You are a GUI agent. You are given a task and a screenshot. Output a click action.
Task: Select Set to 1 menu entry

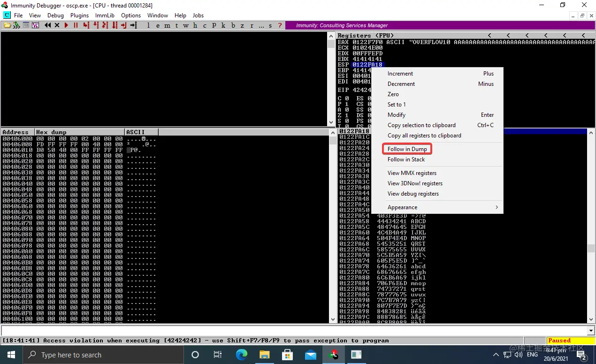(397, 105)
